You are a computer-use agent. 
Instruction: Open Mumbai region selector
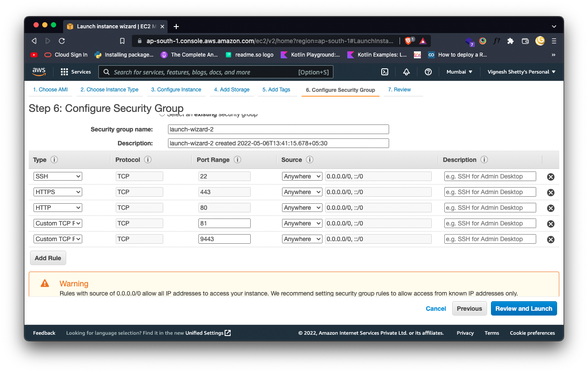pos(459,72)
